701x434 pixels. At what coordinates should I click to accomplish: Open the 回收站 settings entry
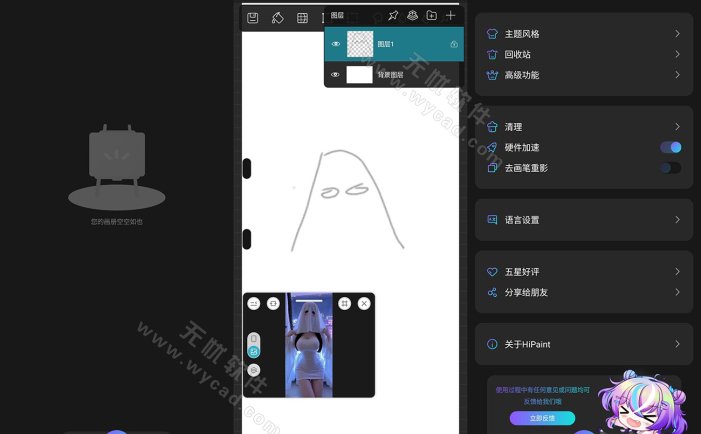point(584,54)
